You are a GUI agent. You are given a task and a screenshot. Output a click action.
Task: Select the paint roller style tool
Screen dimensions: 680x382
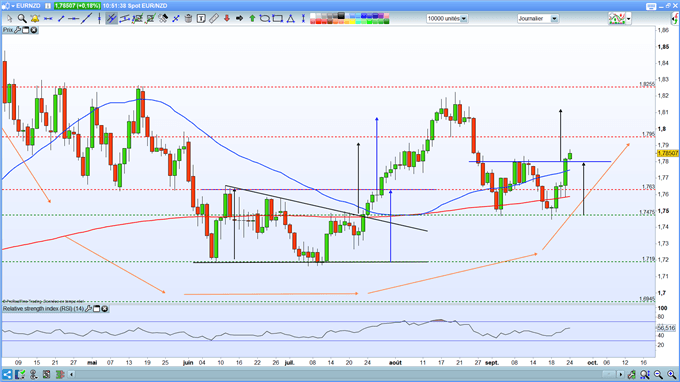163,19
